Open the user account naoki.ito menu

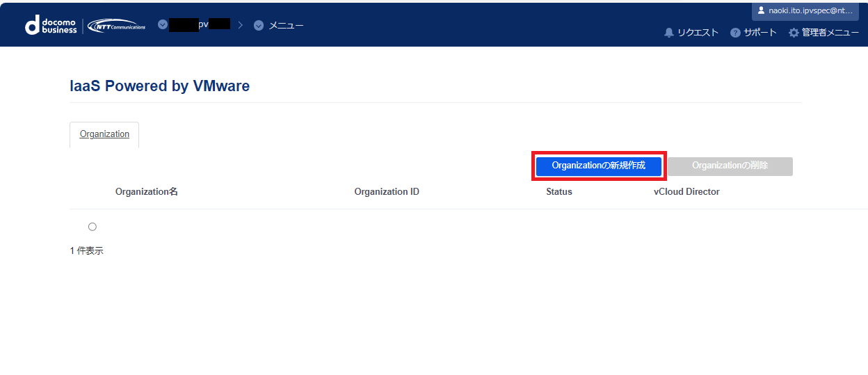[x=805, y=11]
